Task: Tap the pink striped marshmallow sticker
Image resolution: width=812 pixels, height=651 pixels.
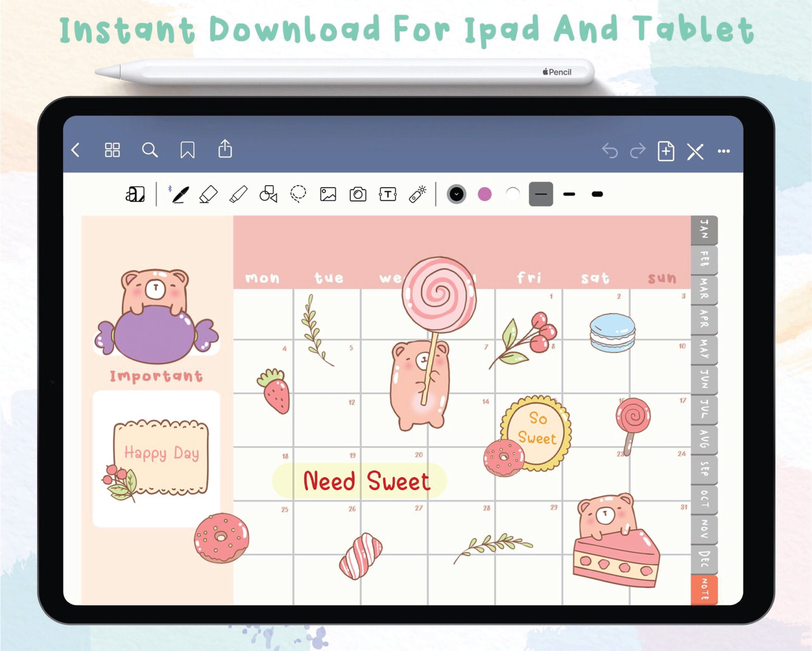Action: [x=360, y=556]
